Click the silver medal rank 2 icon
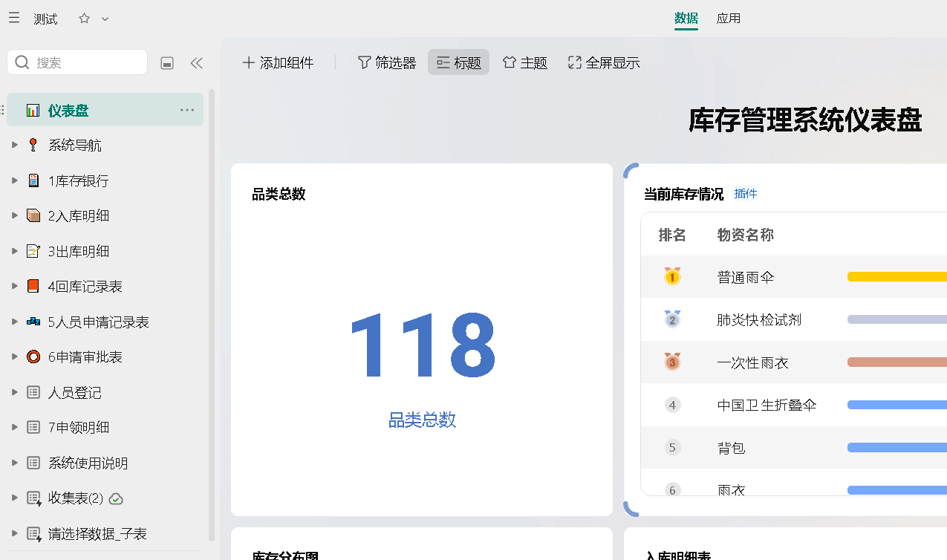Image resolution: width=947 pixels, height=560 pixels. 672,319
